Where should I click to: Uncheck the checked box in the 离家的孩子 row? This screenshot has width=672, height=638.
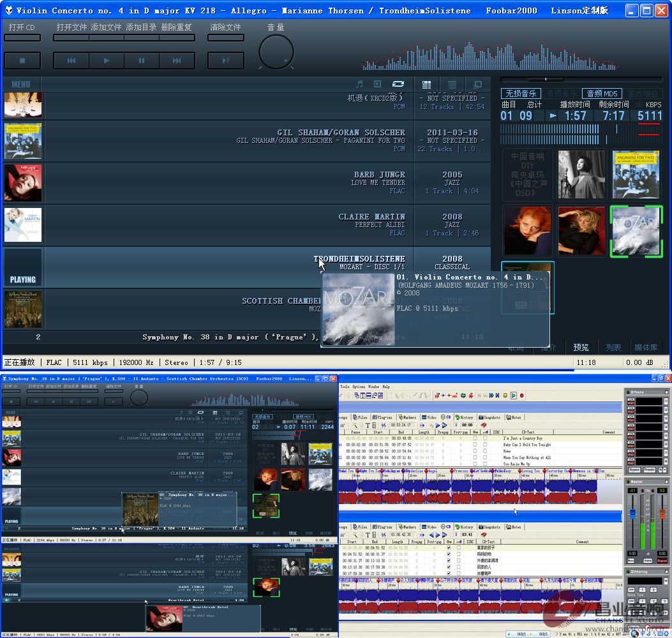[x=449, y=547]
